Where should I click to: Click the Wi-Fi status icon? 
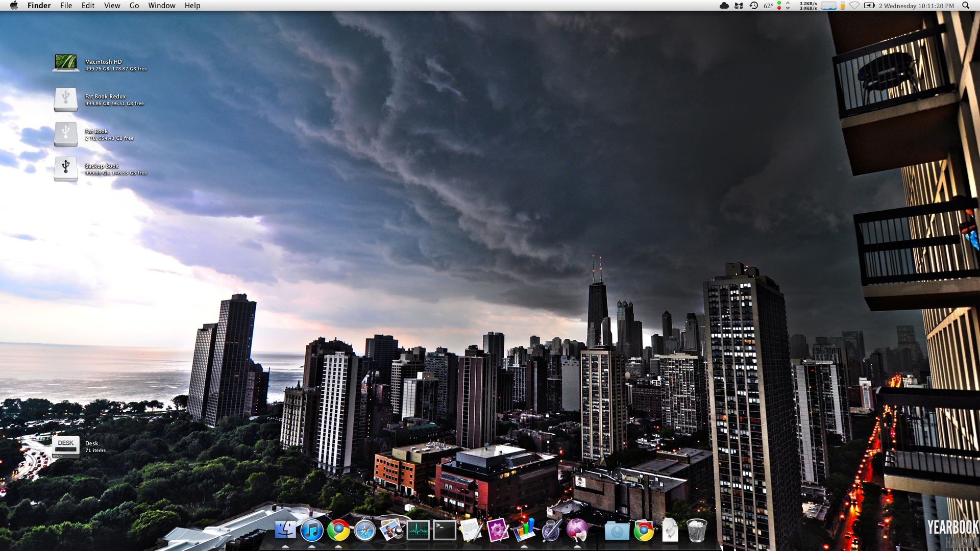pyautogui.click(x=854, y=6)
